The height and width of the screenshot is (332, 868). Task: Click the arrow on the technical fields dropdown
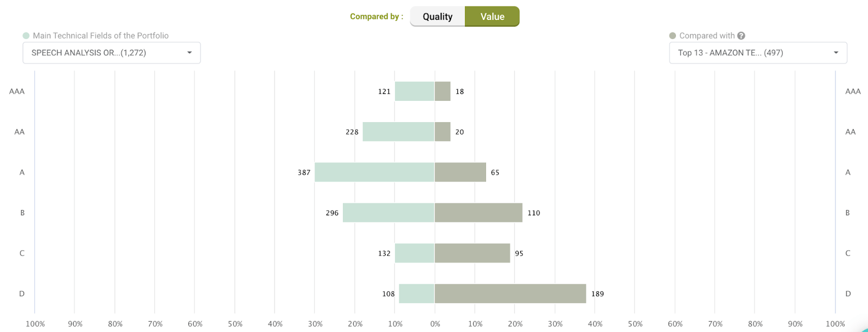(189, 53)
